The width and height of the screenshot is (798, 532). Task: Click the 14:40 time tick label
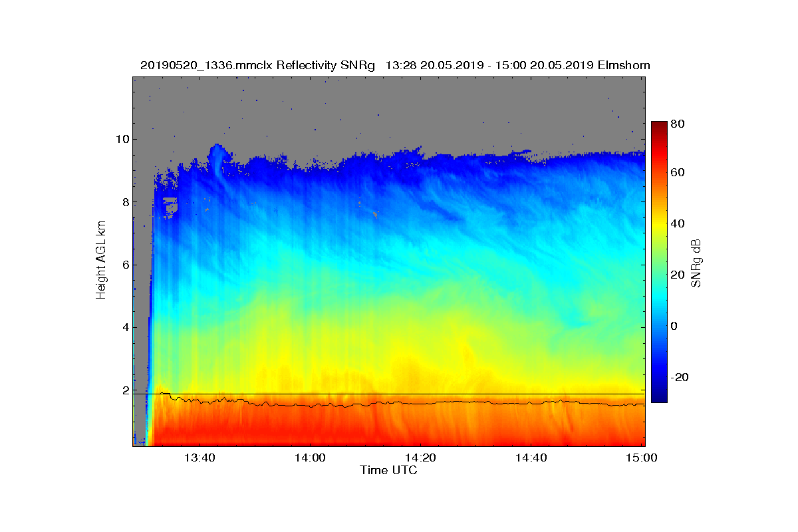(x=531, y=458)
